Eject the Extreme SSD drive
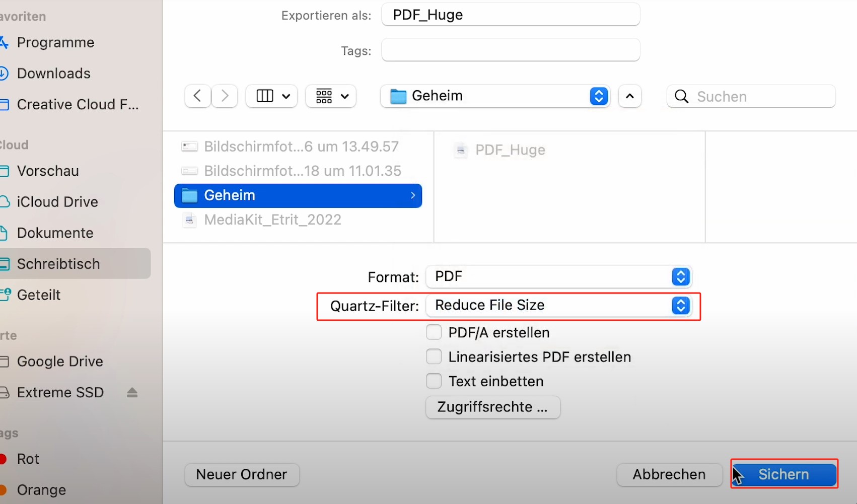Image resolution: width=857 pixels, height=504 pixels. [132, 393]
